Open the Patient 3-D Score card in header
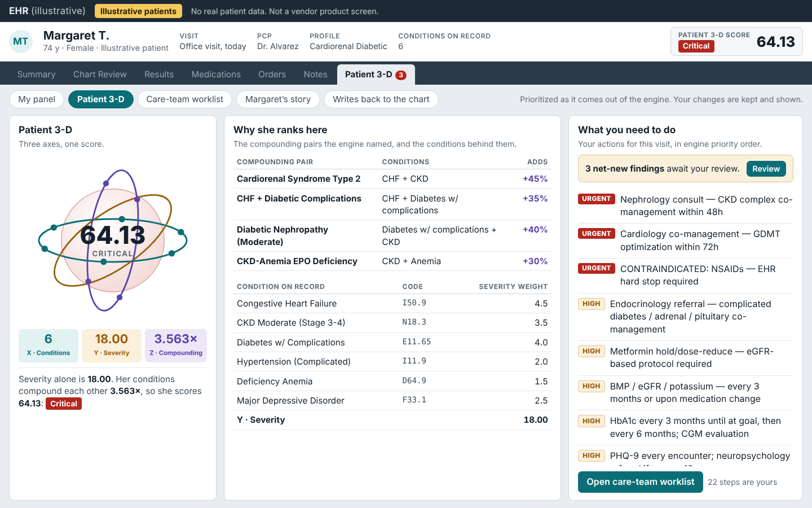 pyautogui.click(x=736, y=42)
